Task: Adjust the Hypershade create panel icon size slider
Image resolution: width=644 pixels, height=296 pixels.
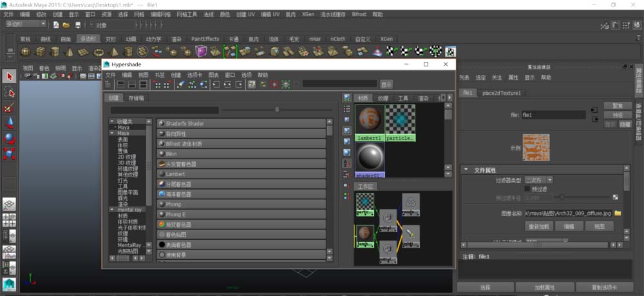Action: pyautogui.click(x=277, y=110)
